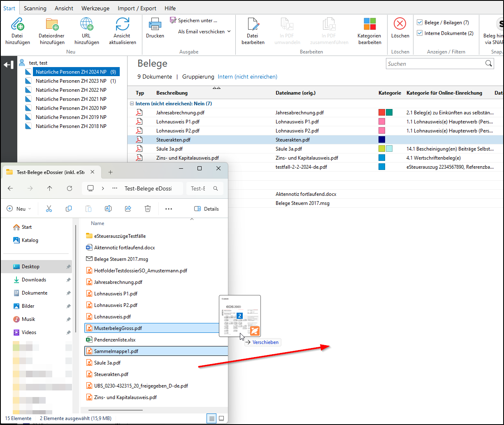Open Downloads in Explorer sidebar
The image size is (504, 425).
tap(34, 280)
